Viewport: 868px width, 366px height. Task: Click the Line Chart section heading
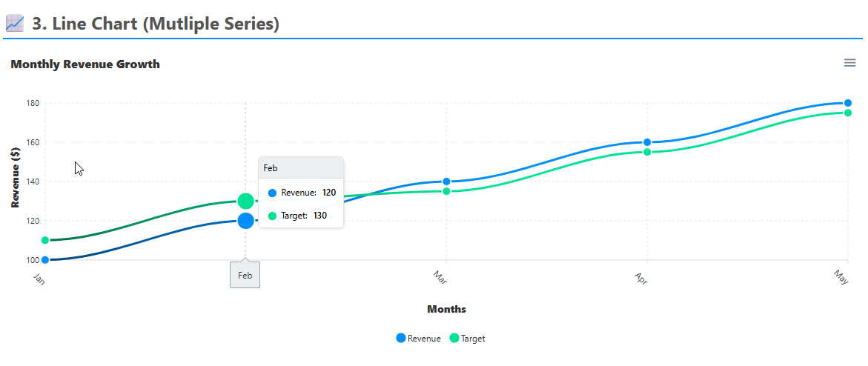[156, 24]
